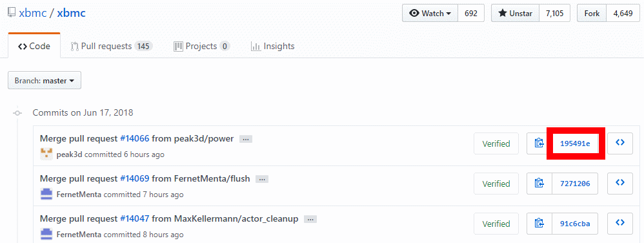Browse repository at commit 195491e

coord(620,143)
